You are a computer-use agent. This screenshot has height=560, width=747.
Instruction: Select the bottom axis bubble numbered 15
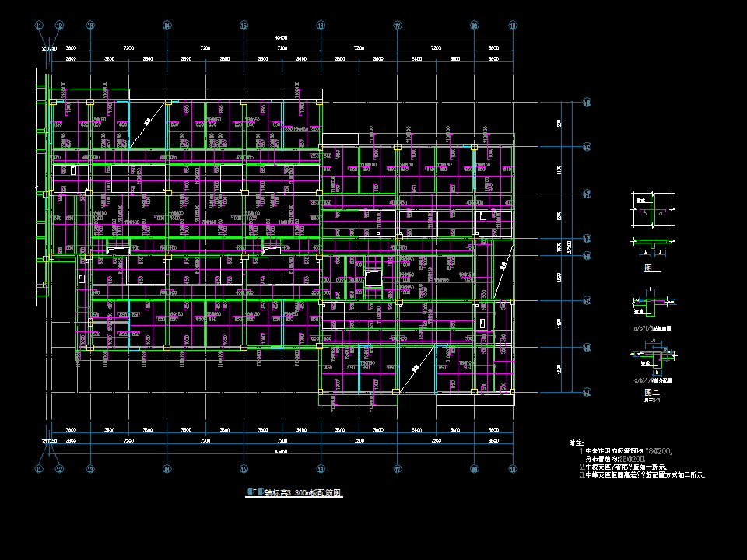coord(244,469)
